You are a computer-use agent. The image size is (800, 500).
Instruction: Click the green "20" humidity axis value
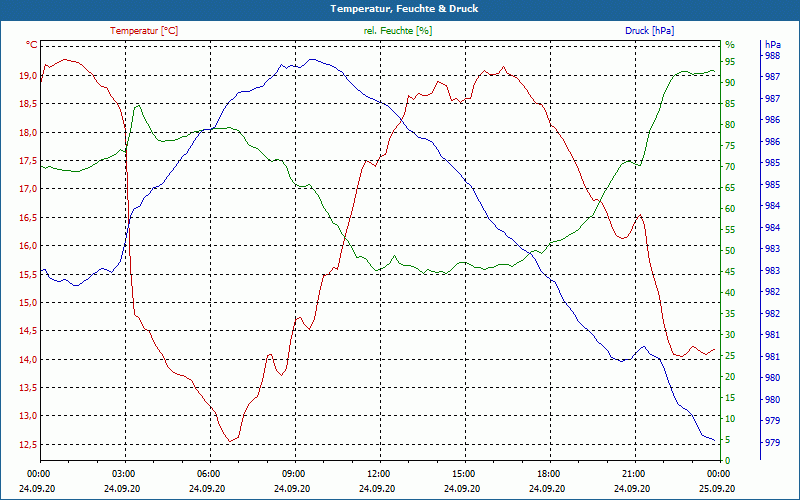[730, 377]
